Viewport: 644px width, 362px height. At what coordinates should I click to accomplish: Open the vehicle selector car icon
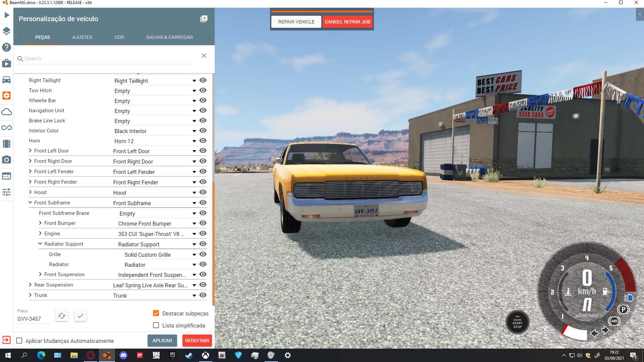(7, 80)
